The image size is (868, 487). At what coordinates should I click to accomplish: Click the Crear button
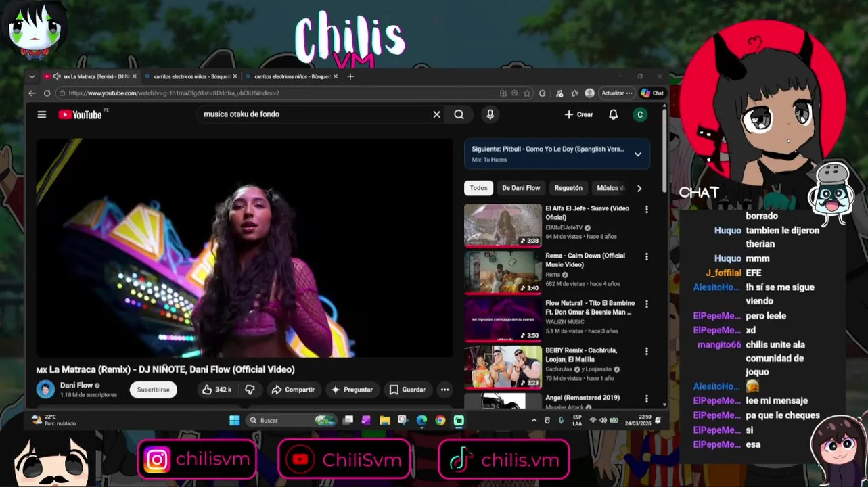(x=578, y=114)
